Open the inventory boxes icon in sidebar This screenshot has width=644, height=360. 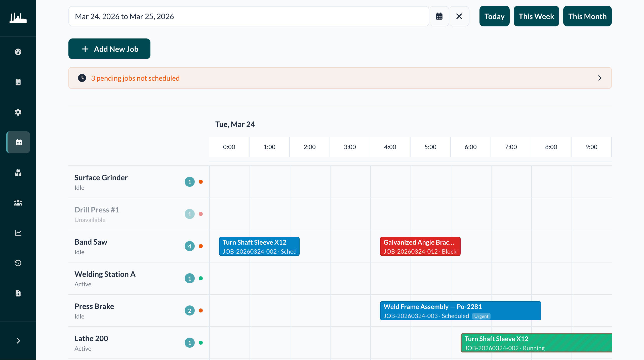tap(18, 172)
